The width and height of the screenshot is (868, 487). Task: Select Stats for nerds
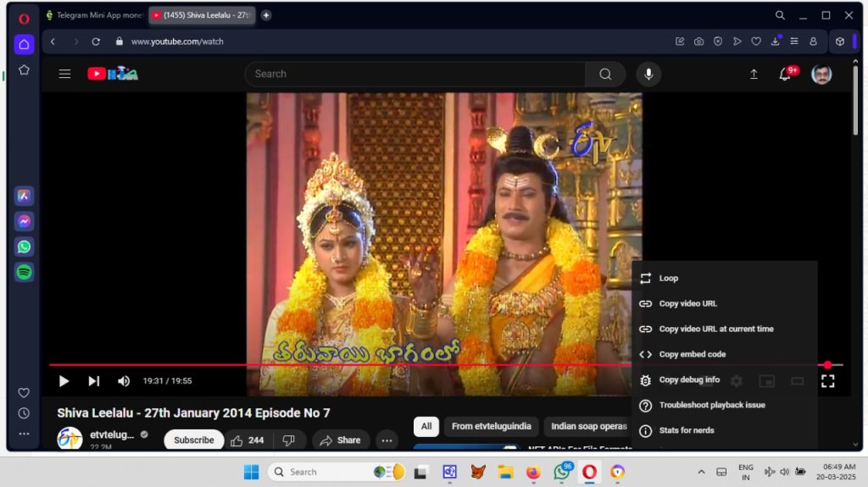724,430
